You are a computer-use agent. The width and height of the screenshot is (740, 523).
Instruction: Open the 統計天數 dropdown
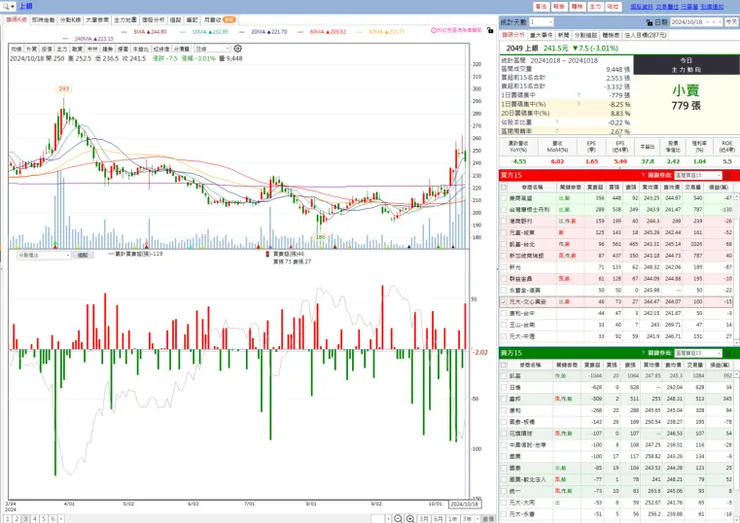click(x=541, y=22)
